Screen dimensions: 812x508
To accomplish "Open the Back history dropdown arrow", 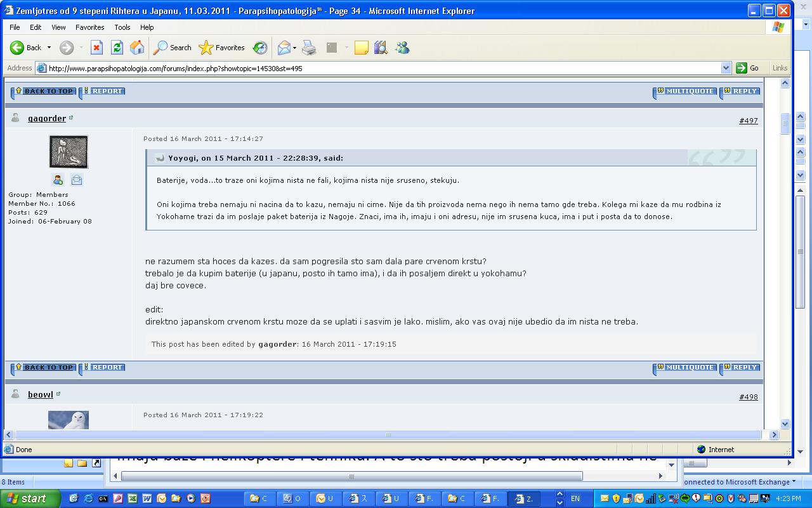I will (x=49, y=48).
